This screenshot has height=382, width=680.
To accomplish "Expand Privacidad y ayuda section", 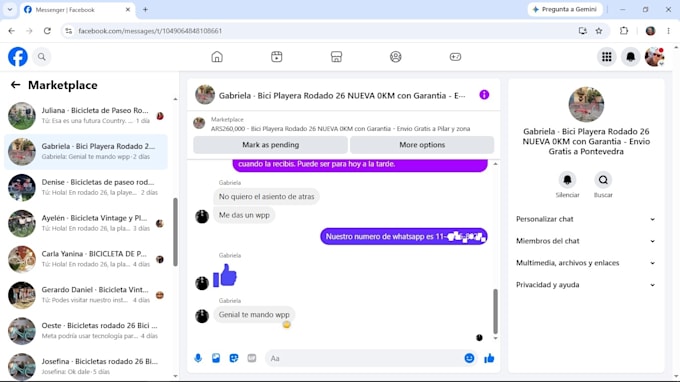I will pyautogui.click(x=585, y=285).
